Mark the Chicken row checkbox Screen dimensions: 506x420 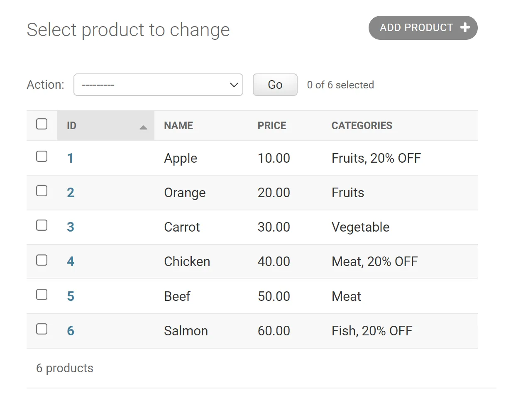[x=42, y=260]
